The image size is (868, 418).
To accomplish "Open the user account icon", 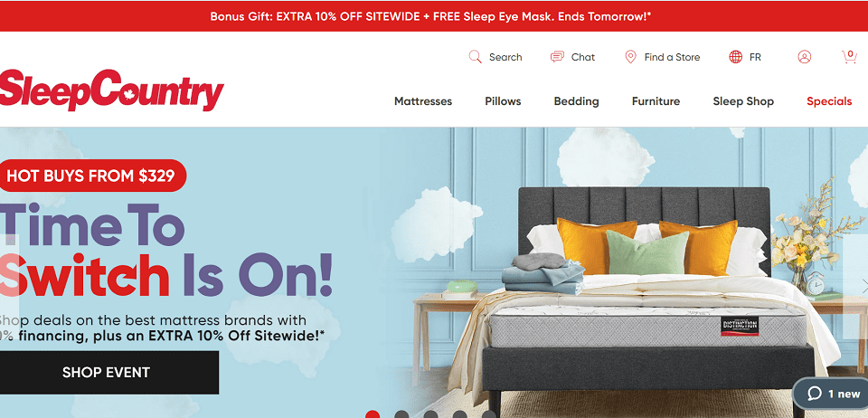I will [x=805, y=57].
